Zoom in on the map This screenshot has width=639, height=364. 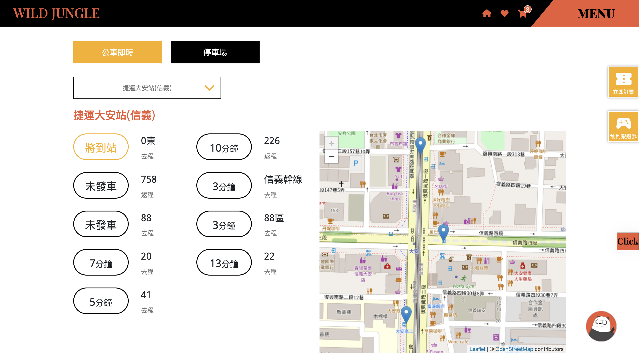click(331, 143)
